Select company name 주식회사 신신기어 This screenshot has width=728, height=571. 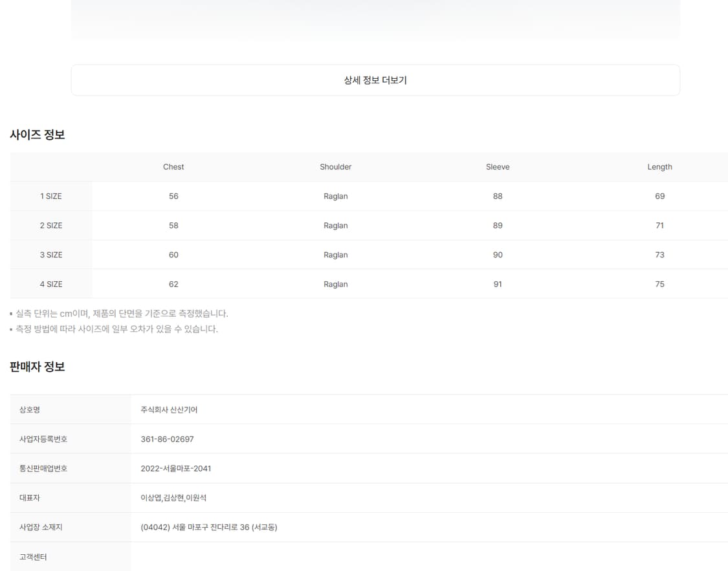click(169, 410)
